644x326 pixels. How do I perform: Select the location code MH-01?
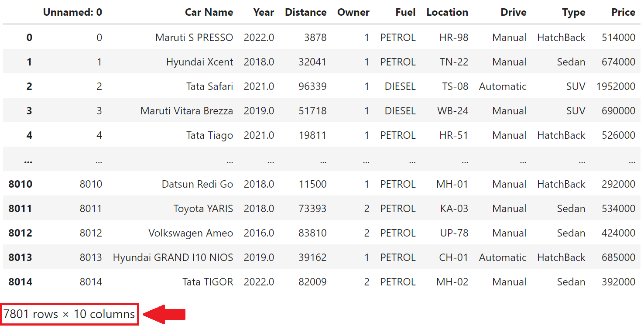[452, 184]
